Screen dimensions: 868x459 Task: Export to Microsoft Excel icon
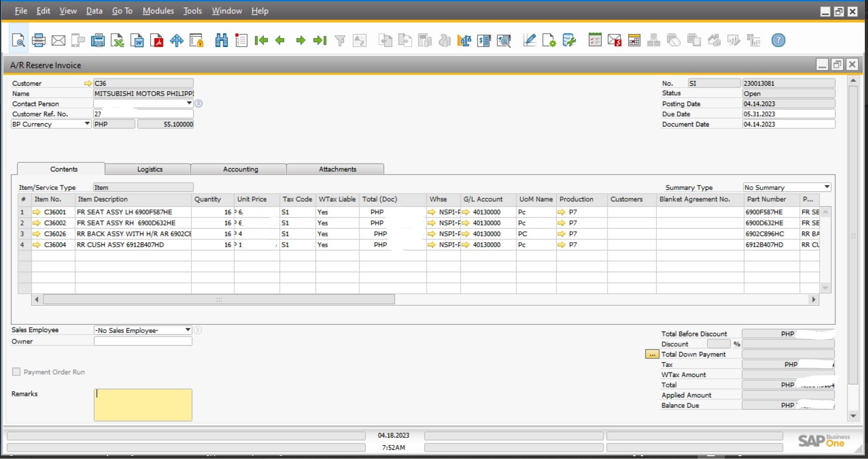coord(117,41)
